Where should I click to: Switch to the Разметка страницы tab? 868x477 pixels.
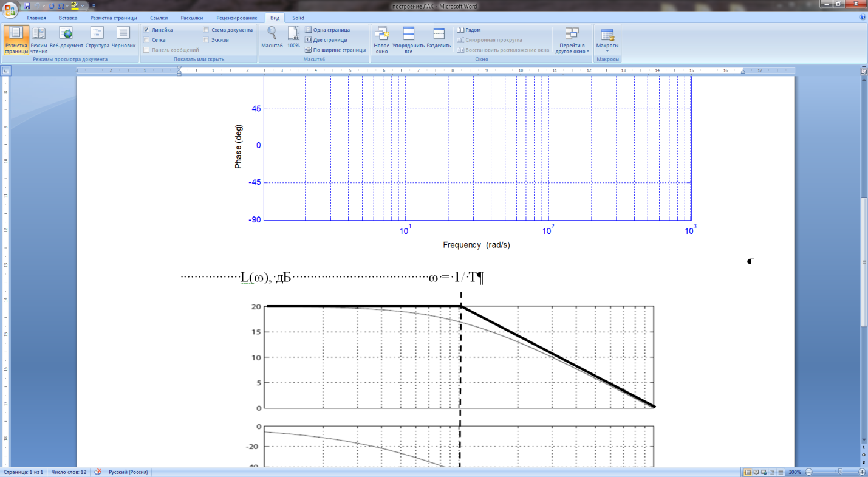[x=114, y=18]
